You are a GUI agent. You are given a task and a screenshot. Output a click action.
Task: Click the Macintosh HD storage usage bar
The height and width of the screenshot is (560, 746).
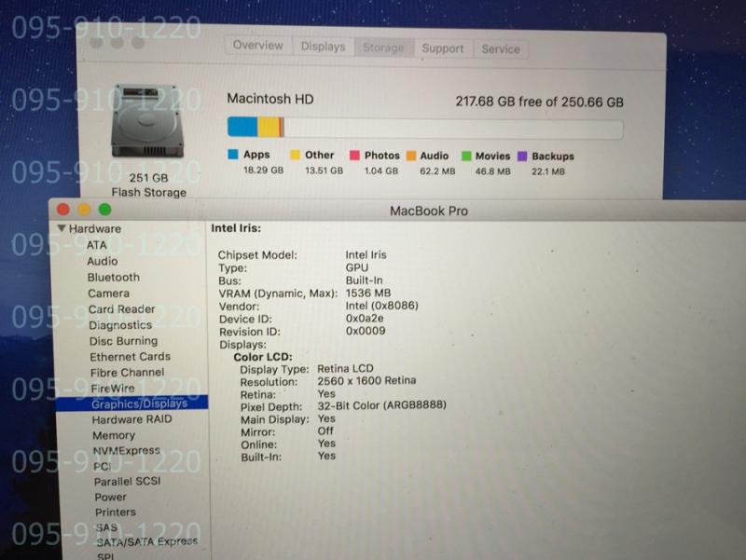pos(425,129)
